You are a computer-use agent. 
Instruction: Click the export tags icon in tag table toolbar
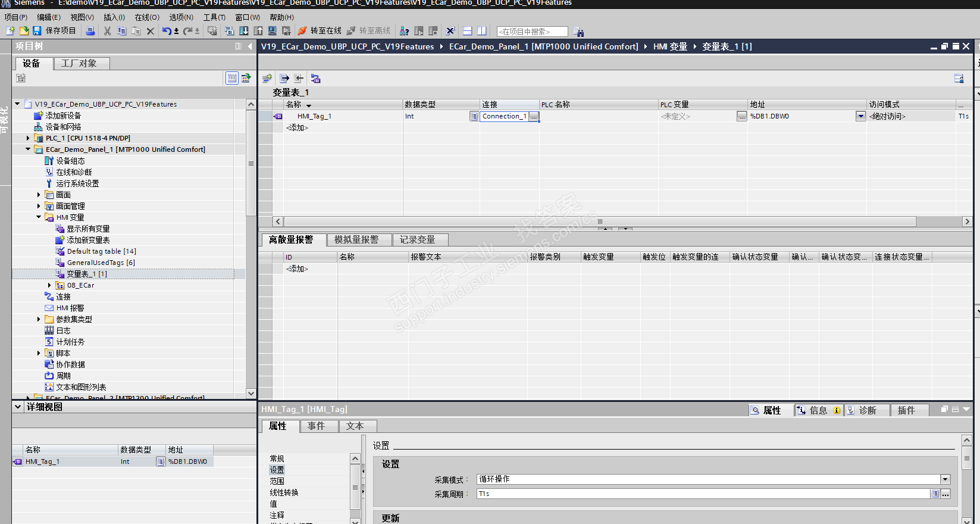click(284, 78)
